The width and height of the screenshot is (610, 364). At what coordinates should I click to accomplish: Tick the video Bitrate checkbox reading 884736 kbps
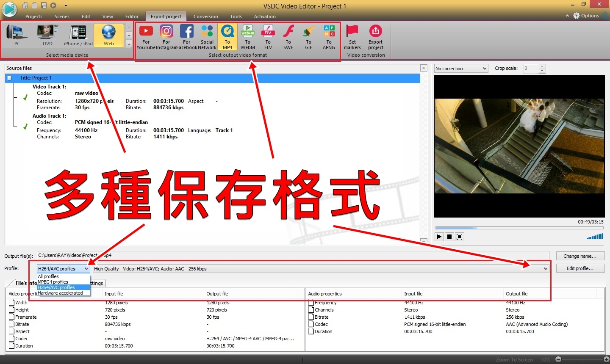pyautogui.click(x=12, y=324)
